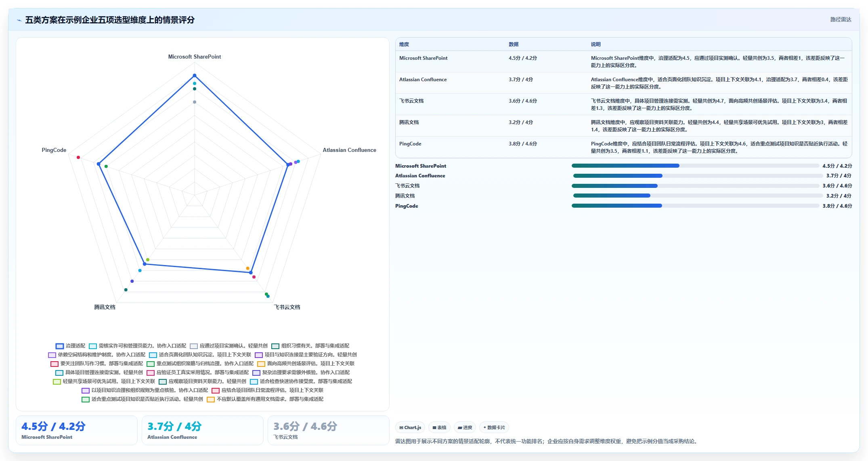
Task: Toggle legend item 以项目知识治理和组织规则为重点核验
Action: 145,390
